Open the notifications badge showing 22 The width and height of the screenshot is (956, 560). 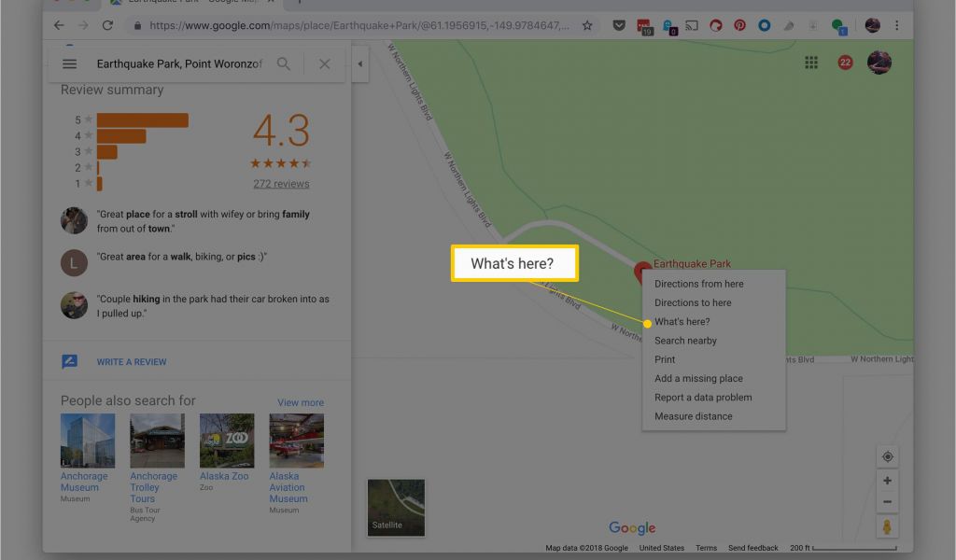[x=845, y=63]
